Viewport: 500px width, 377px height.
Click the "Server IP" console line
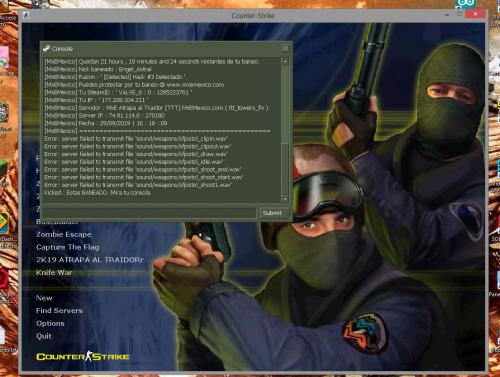pos(105,115)
